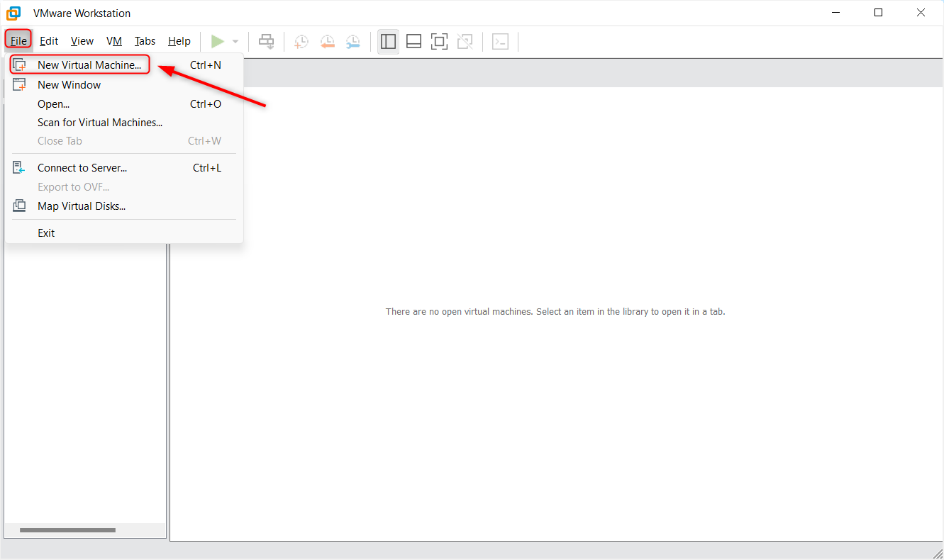This screenshot has height=560, width=944.
Task: Click the Connect to Server menu icon
Action: pyautogui.click(x=19, y=168)
